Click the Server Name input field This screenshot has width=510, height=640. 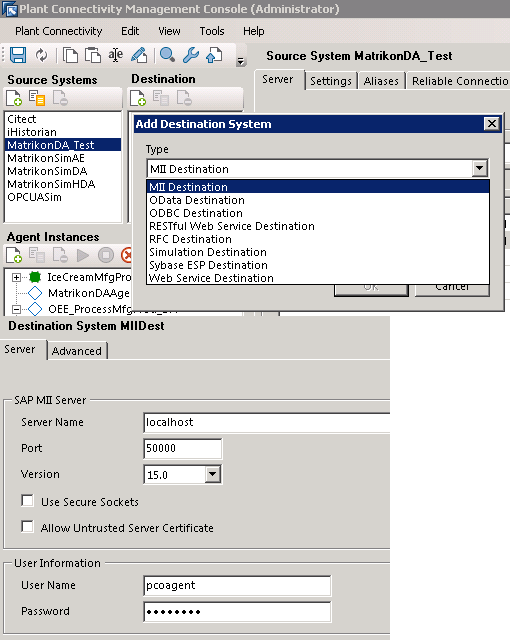267,422
